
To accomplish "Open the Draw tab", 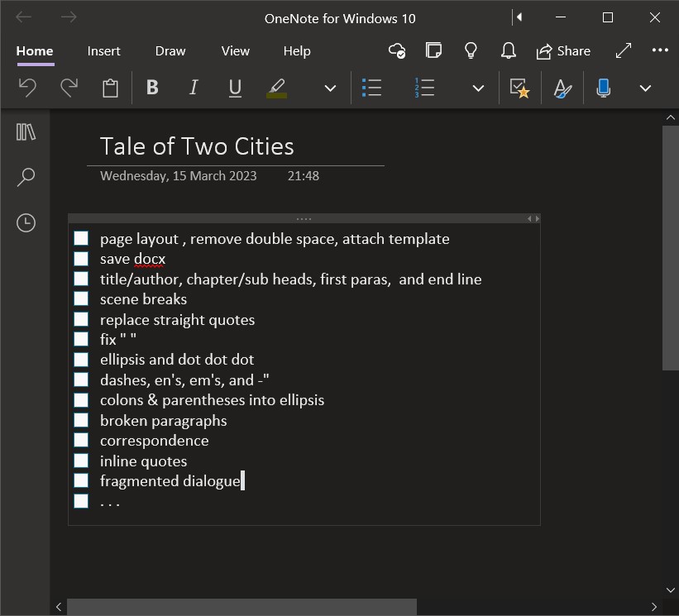I will [170, 51].
